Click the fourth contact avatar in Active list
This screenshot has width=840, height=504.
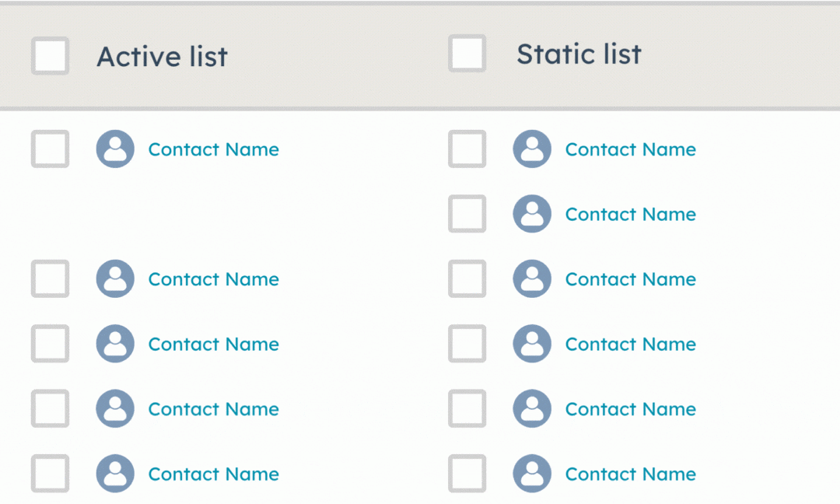pyautogui.click(x=114, y=408)
